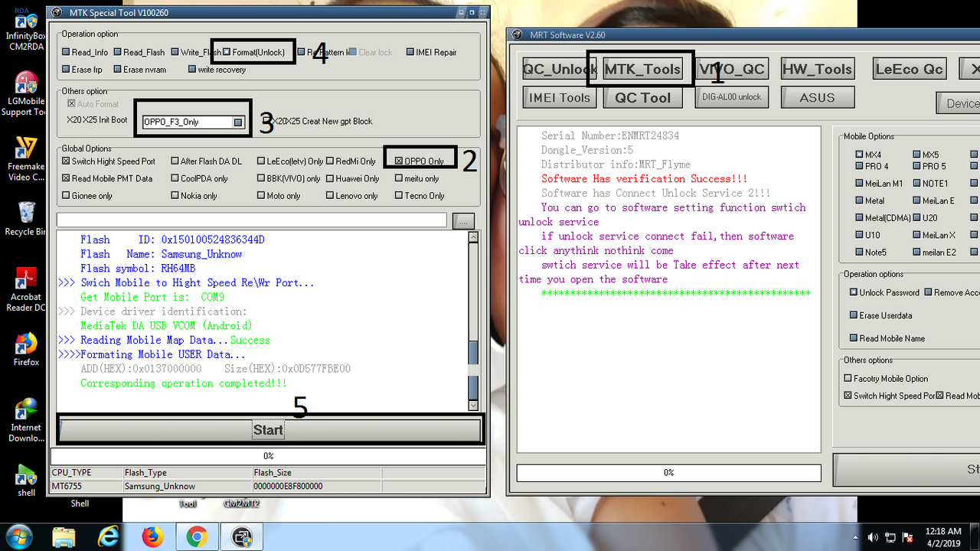This screenshot has height=551, width=980.
Task: Open Freemake Video Converter desktop icon
Action: click(x=25, y=158)
